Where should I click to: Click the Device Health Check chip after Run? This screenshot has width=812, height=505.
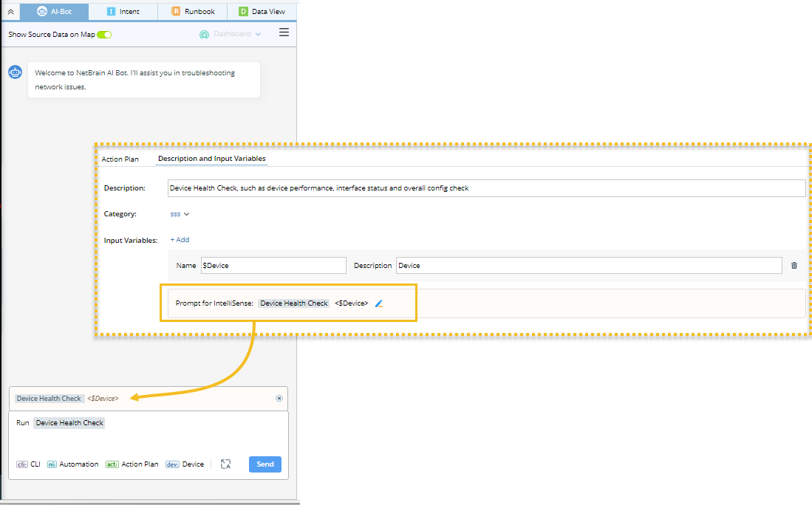pyautogui.click(x=69, y=423)
